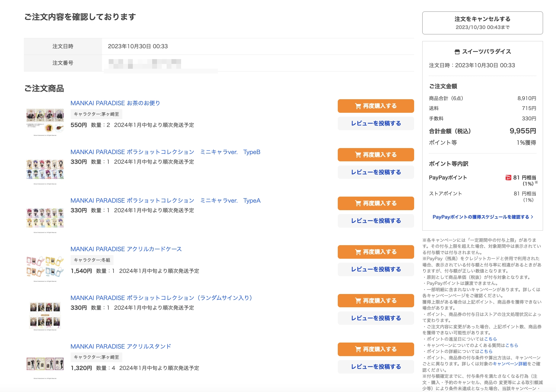556x392 pixels.
Task: Click 再度購入する for アクリルスタンド
Action: click(376, 349)
